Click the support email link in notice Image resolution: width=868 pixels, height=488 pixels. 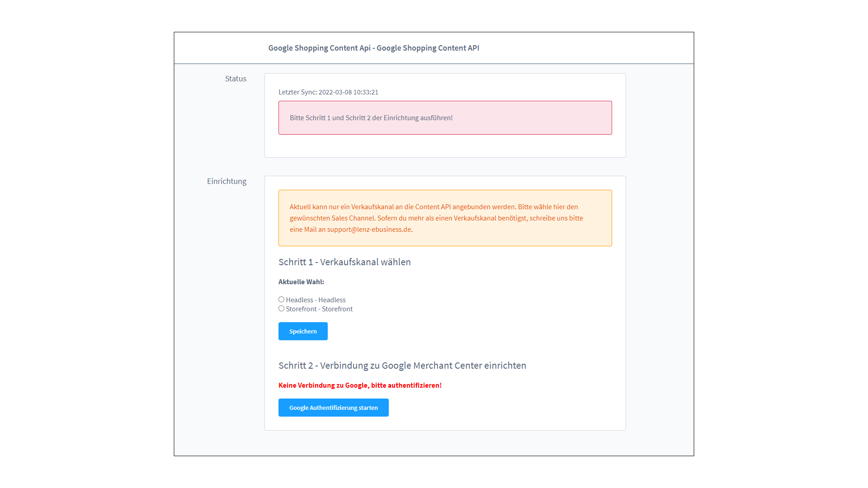coord(369,230)
